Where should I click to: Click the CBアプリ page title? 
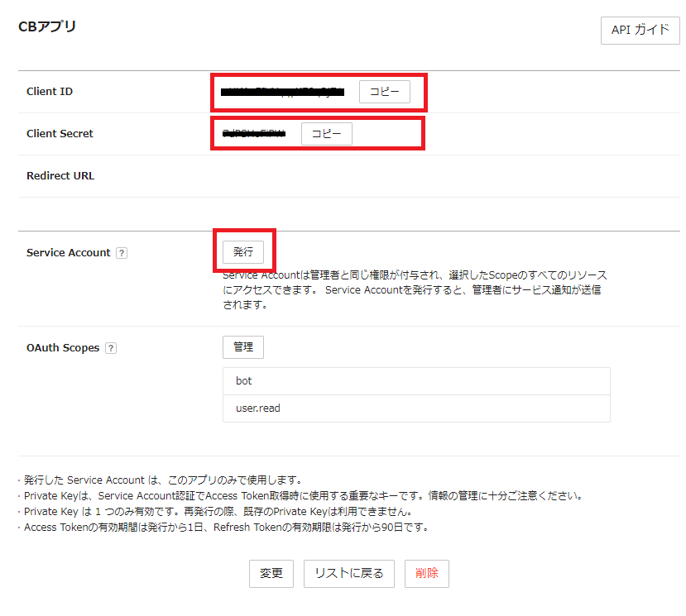click(47, 26)
